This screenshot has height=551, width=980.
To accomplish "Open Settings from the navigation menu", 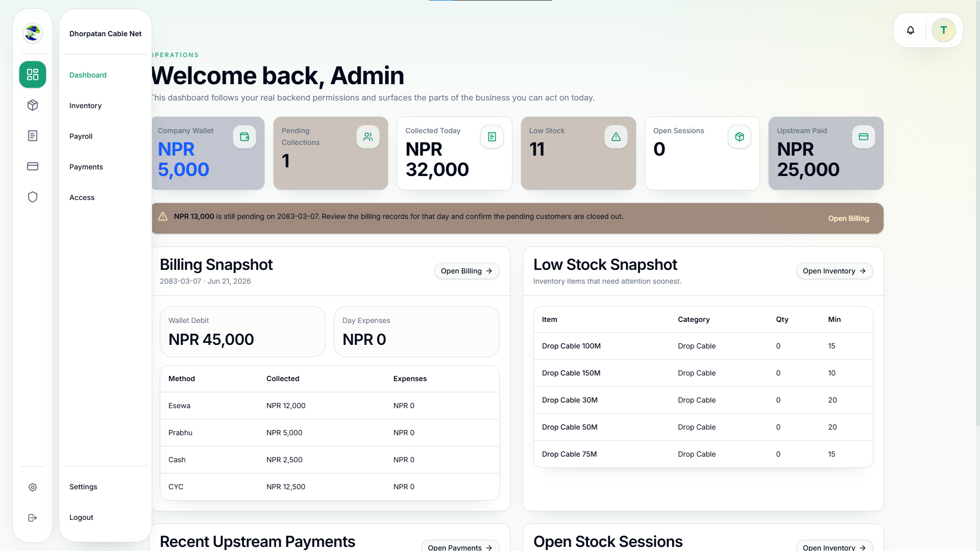I will click(83, 487).
